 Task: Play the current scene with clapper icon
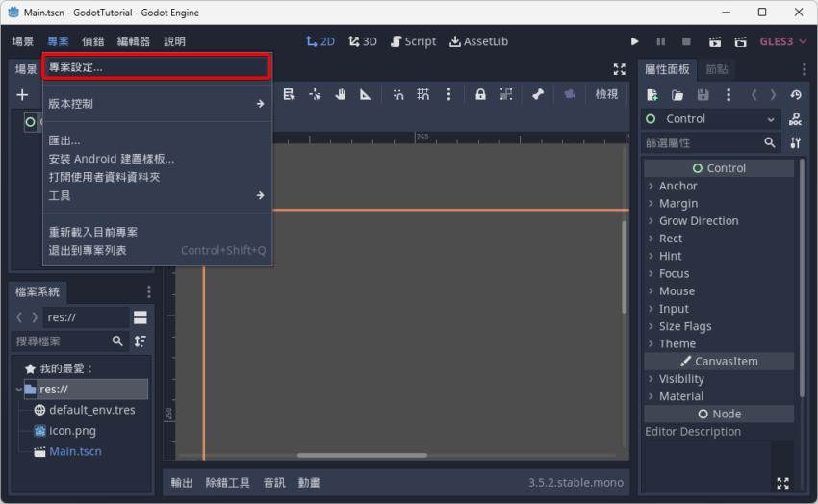click(715, 41)
